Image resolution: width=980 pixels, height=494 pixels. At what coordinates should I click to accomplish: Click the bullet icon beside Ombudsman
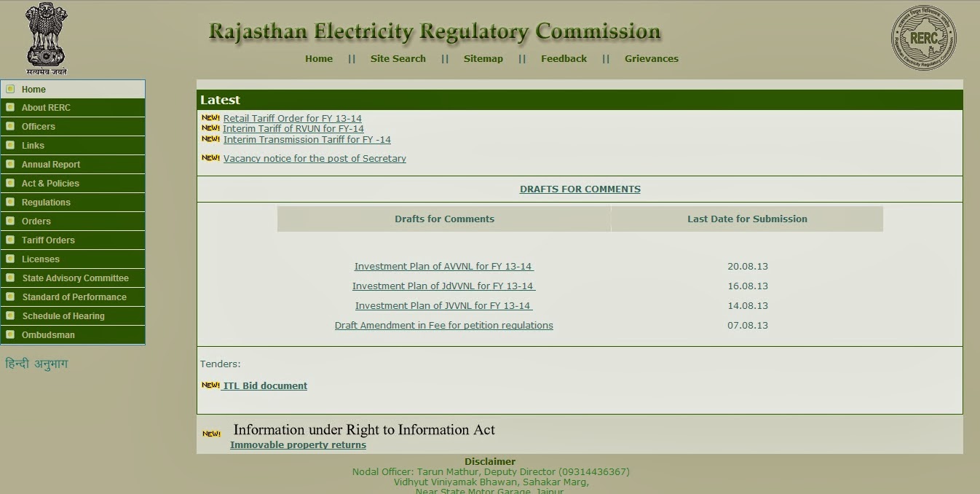[10, 334]
